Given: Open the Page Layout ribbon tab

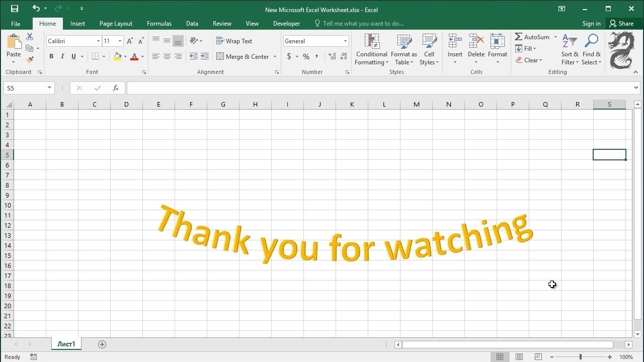Looking at the screenshot, I should [116, 24].
